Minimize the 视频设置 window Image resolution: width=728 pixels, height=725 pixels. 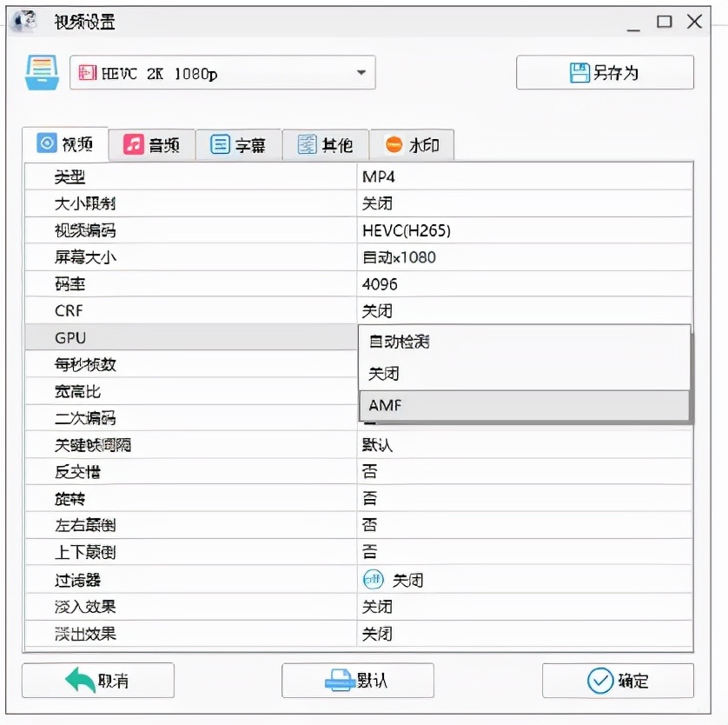[x=633, y=29]
